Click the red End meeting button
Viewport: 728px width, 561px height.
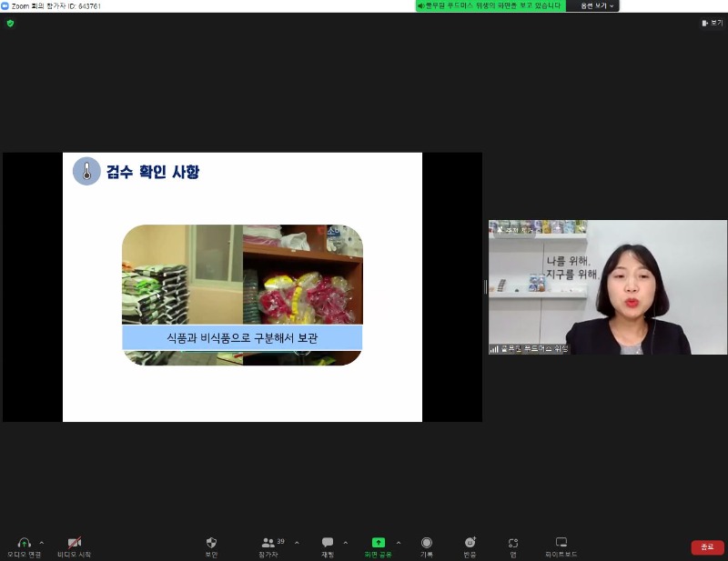(x=707, y=547)
